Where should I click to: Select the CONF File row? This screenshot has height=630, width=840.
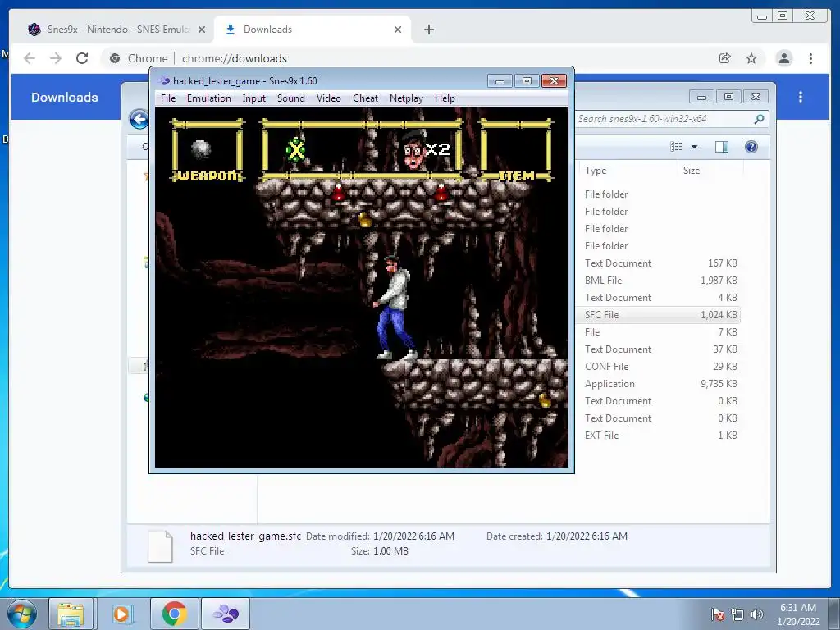[x=660, y=367]
